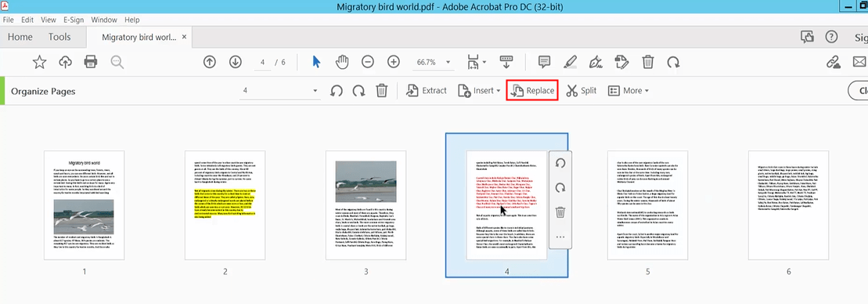Click the send by email envelope icon
The height and width of the screenshot is (304, 868).
point(859,61)
